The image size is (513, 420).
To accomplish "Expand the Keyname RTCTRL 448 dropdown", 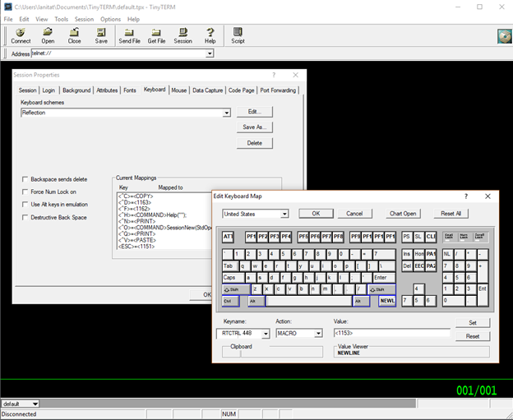I will coord(266,334).
